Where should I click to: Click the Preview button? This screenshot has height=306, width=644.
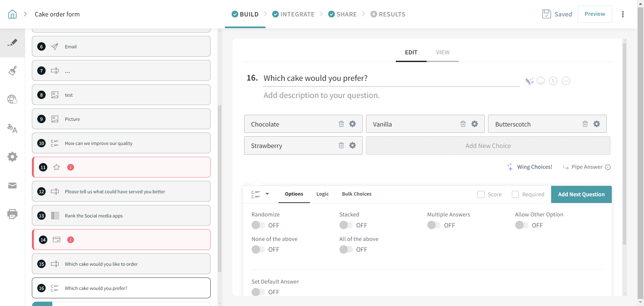(594, 14)
